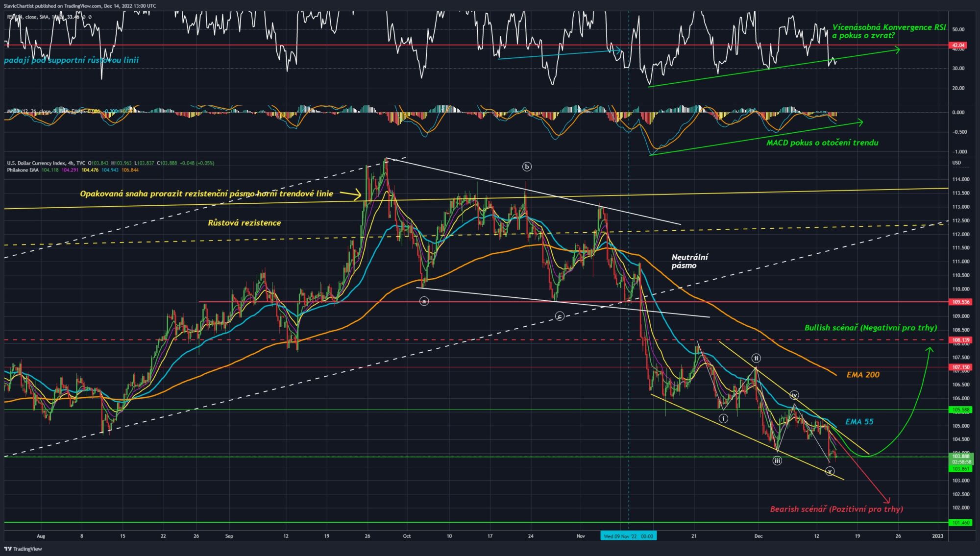Click the blue EMA value 104.943
980x556 pixels.
click(110, 170)
